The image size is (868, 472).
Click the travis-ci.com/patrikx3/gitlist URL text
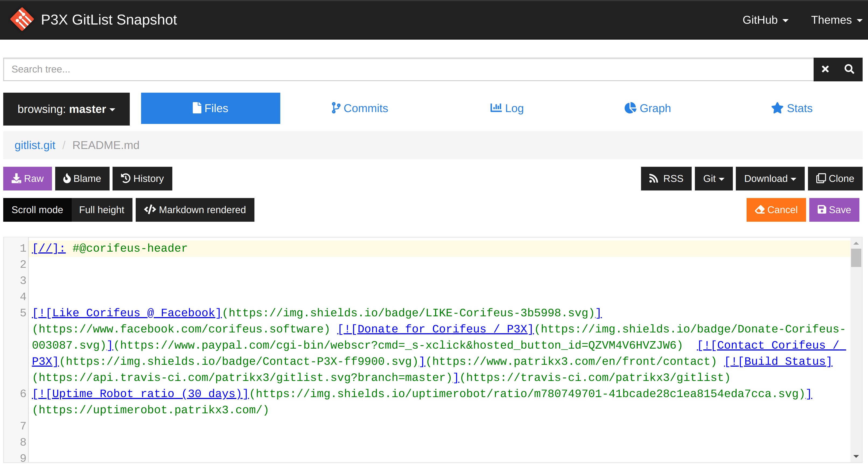coord(595,378)
